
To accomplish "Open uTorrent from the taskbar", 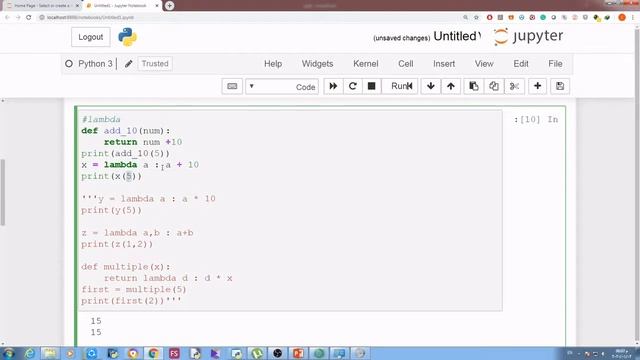I will click(257, 353).
